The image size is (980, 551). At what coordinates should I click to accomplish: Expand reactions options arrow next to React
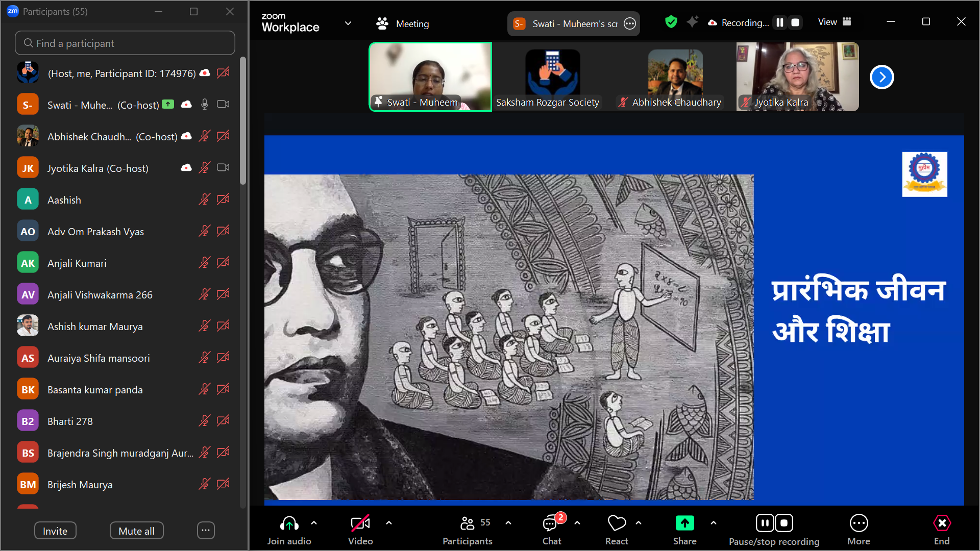click(x=639, y=523)
